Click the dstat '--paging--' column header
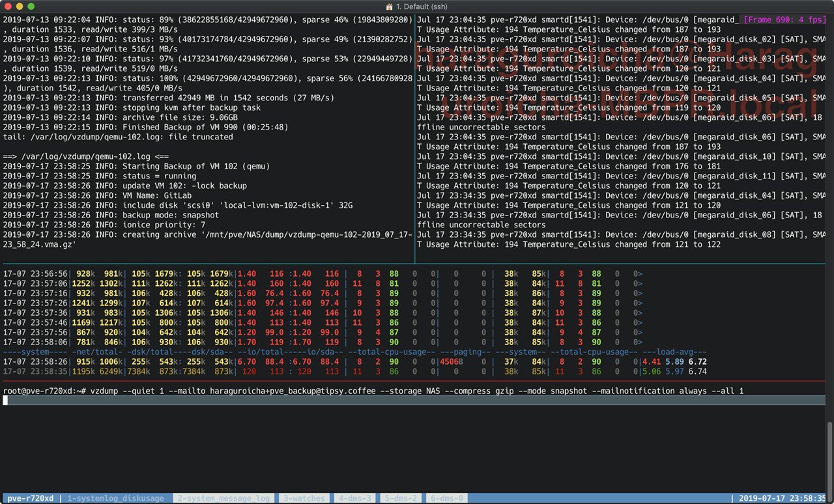This screenshot has width=834, height=504. click(x=465, y=352)
